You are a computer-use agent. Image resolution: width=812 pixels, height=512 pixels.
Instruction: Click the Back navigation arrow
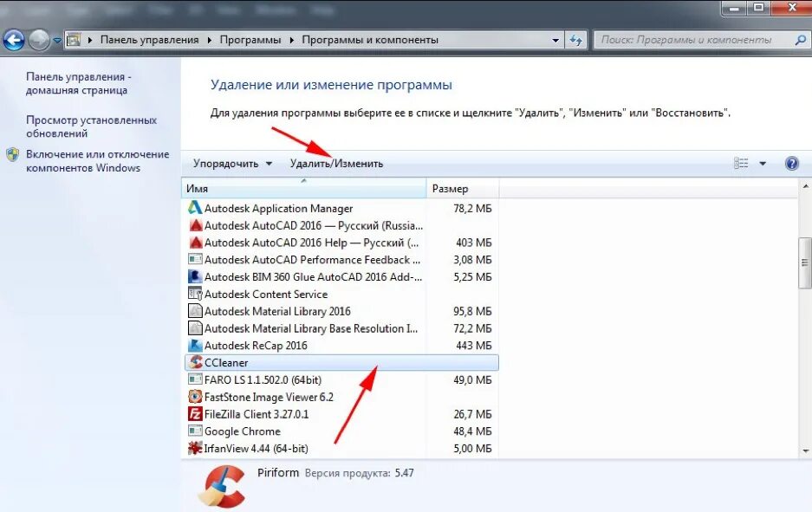click(14, 40)
